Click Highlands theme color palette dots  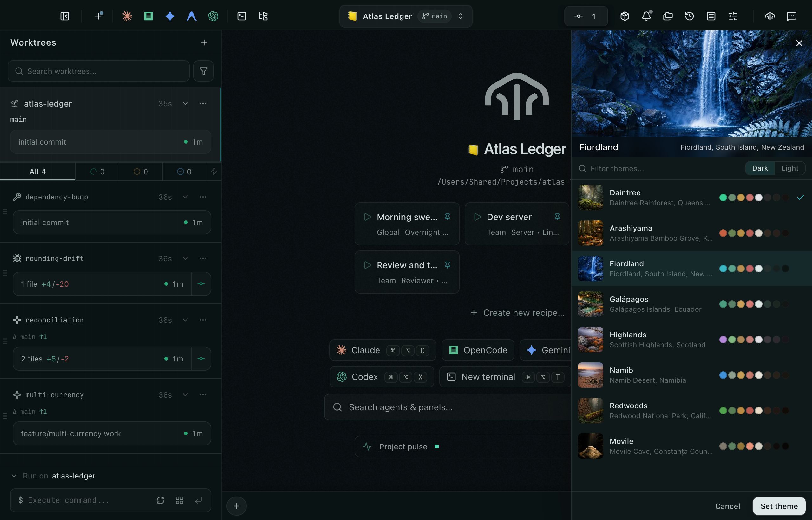point(754,339)
